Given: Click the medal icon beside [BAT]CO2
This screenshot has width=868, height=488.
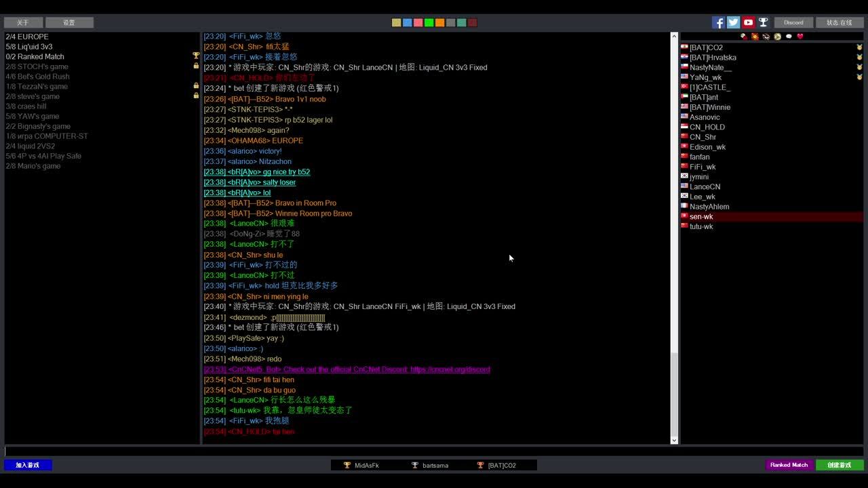Looking at the screenshot, I should 859,47.
